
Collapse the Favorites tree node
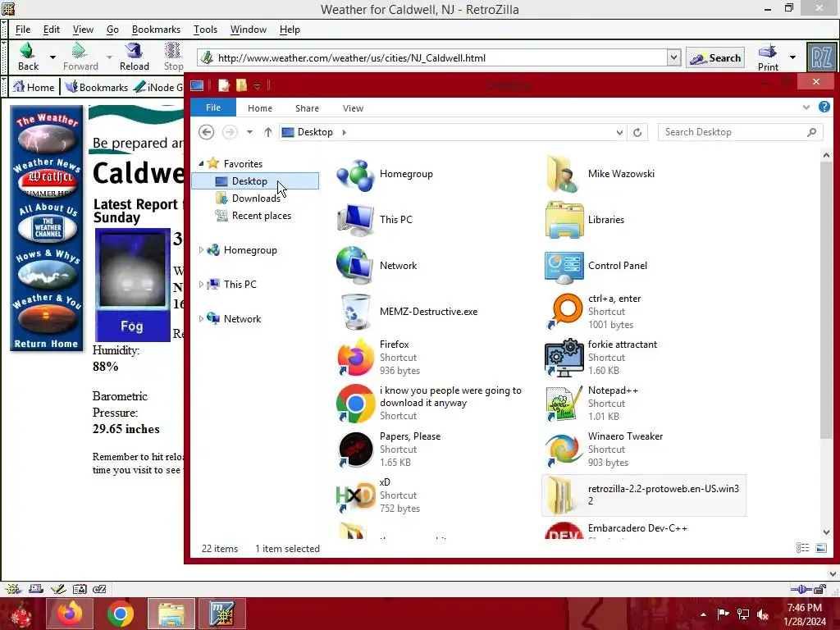(202, 163)
